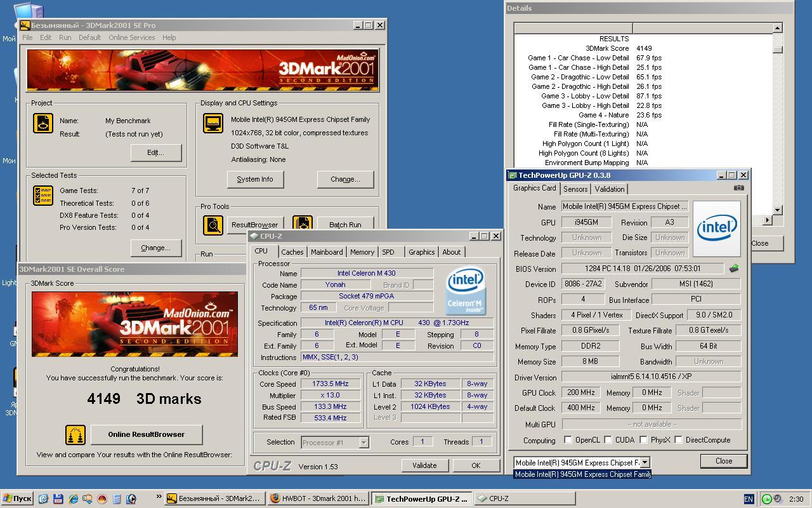812x508 pixels.
Task: Open the File menu in 3DMark
Action: (27, 37)
